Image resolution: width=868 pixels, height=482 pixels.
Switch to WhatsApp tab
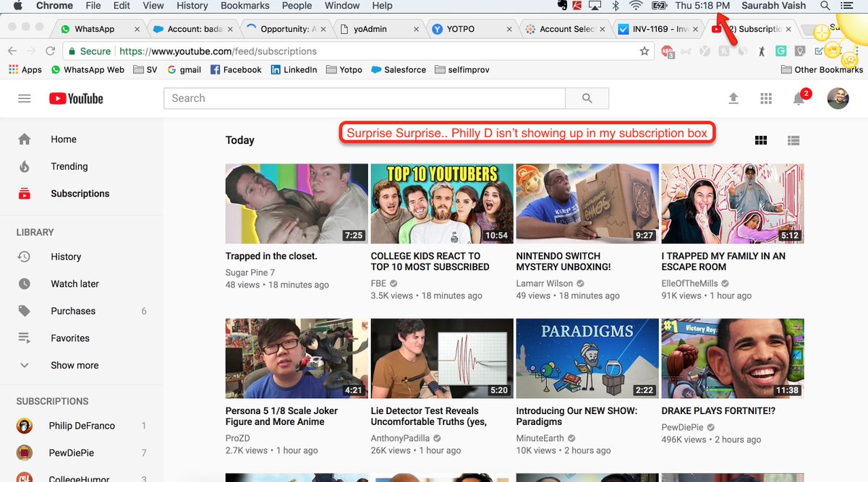tap(98, 29)
